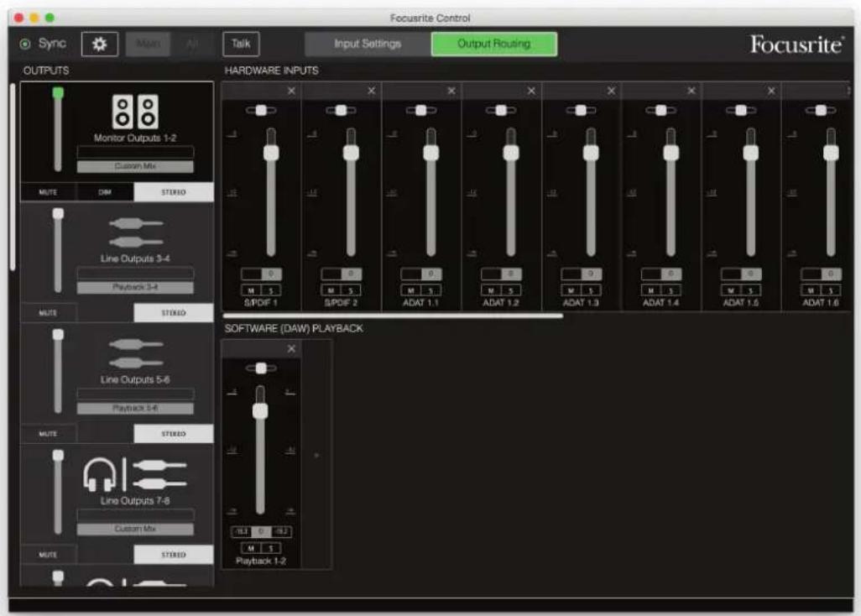Open Custom Mix dropdown under Line Outputs 7-8
The width and height of the screenshot is (861, 616).
(135, 529)
